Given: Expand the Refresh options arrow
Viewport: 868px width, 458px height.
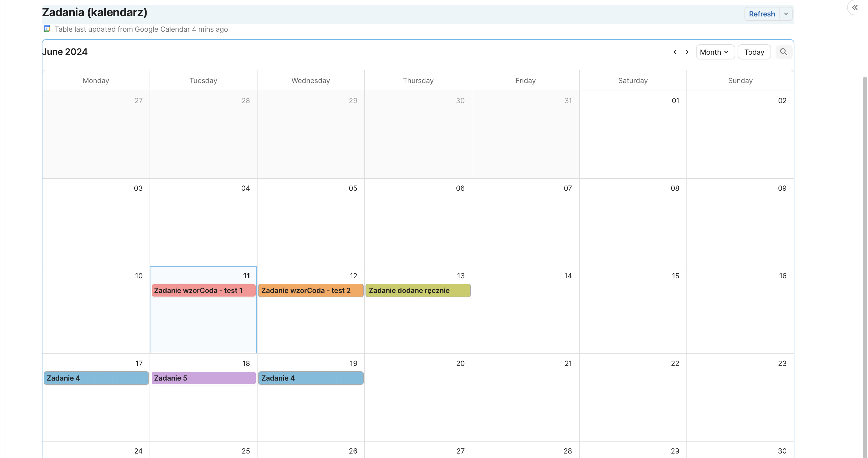Looking at the screenshot, I should (x=786, y=14).
